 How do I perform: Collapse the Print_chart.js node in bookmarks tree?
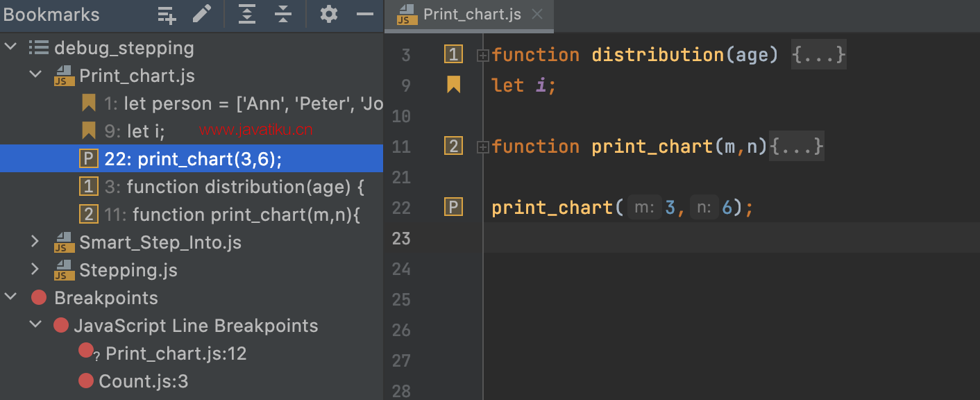coord(36,76)
